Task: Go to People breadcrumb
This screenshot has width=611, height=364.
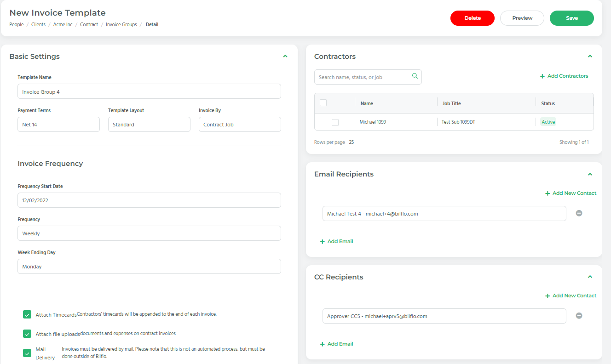Action: 17,24
